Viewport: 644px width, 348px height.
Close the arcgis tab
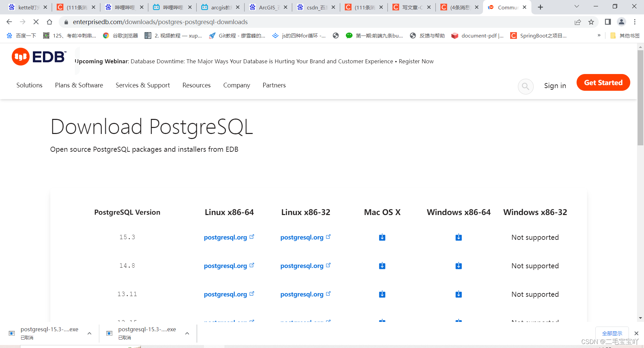tap(237, 7)
